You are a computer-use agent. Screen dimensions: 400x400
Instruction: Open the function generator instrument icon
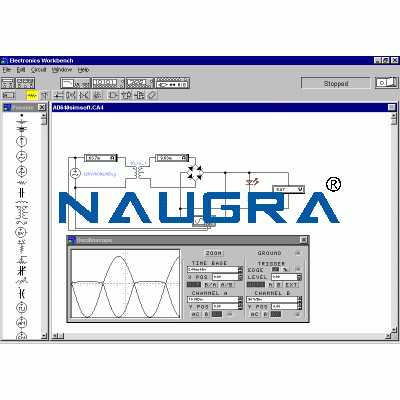25,83
